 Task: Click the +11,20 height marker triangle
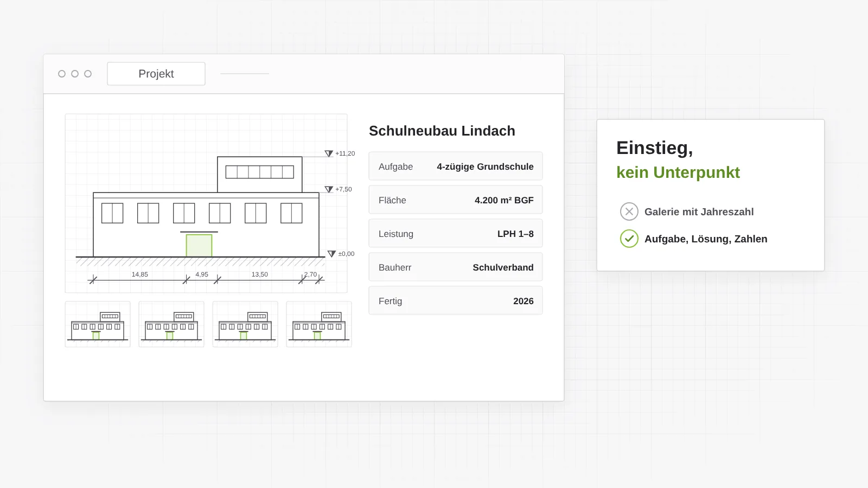point(329,154)
